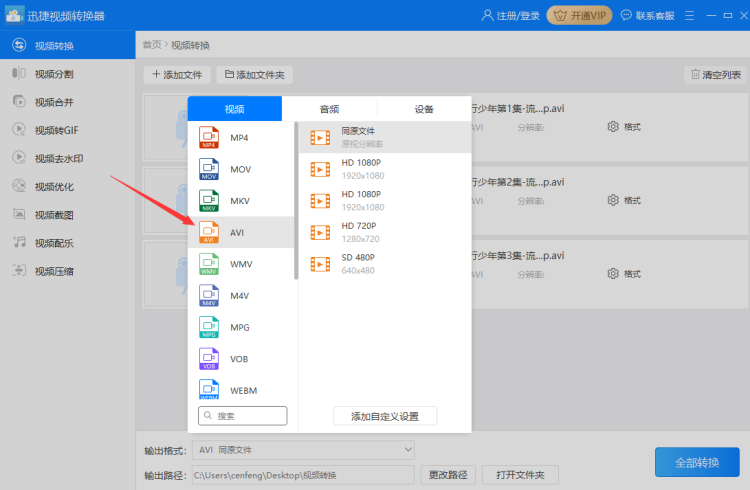750x490 pixels.
Task: Click the 输出路径 path field
Action: tap(303, 475)
